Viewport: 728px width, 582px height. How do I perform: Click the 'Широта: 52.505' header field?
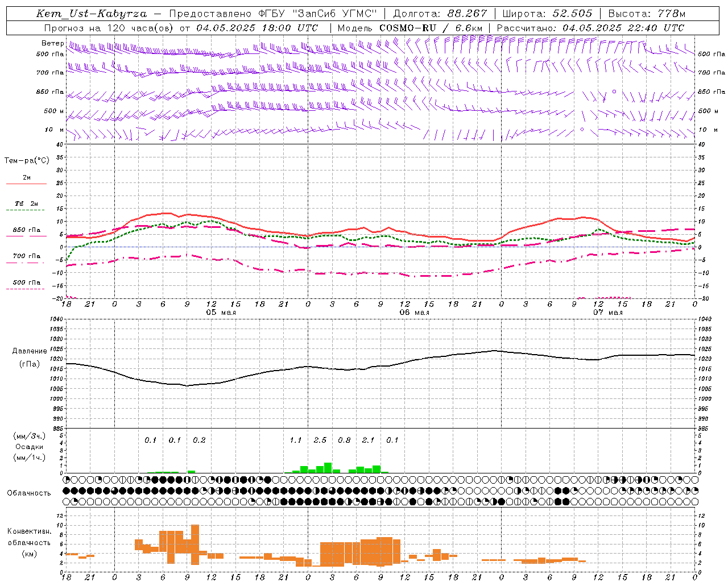[547, 14]
